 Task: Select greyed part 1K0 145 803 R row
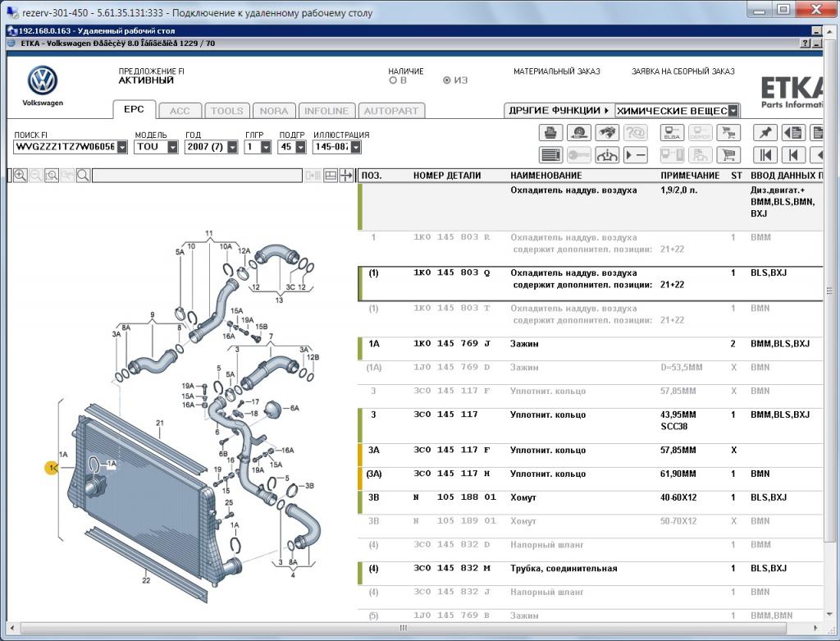click(x=591, y=248)
